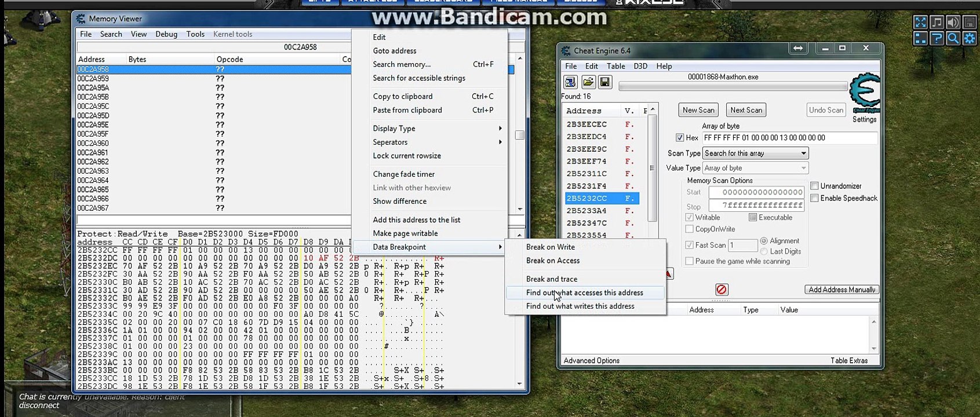This screenshot has height=417, width=980.
Task: Click Goto address in context menu
Action: click(x=430, y=51)
